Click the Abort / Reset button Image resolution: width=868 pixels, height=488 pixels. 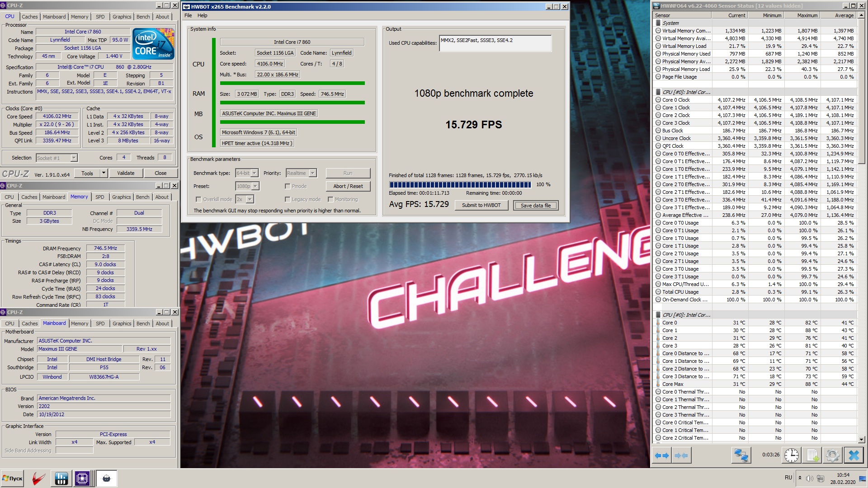point(348,186)
